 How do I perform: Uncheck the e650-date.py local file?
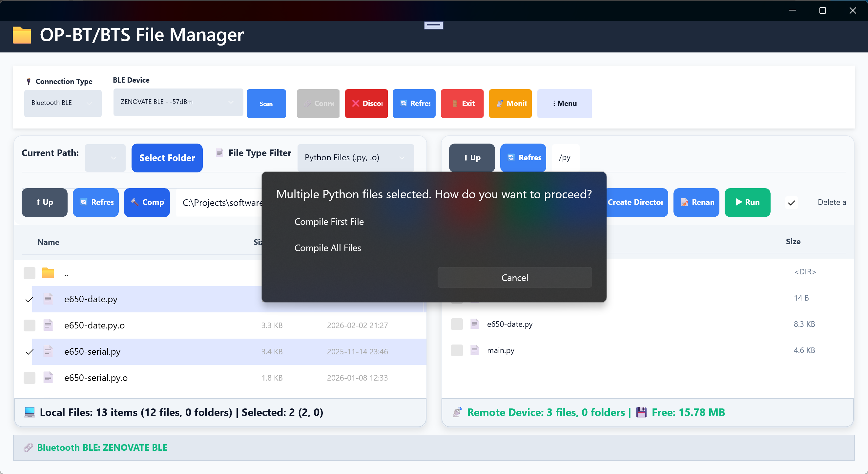point(29,299)
